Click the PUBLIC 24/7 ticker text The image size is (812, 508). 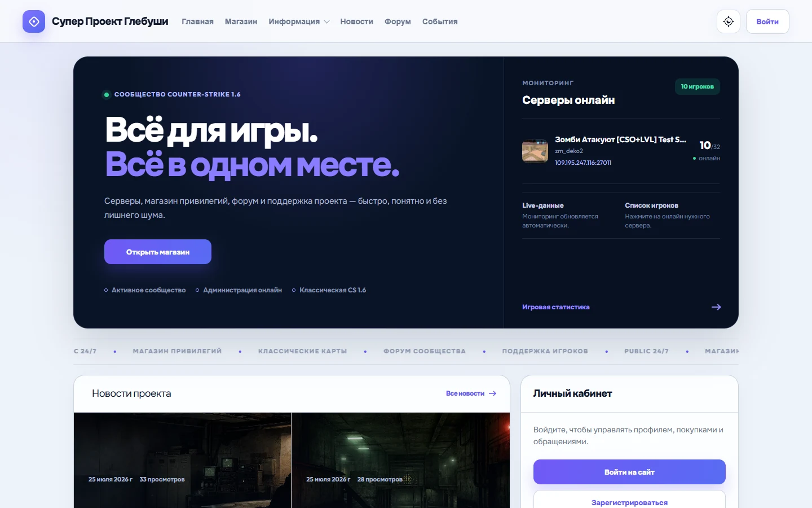[x=646, y=351]
